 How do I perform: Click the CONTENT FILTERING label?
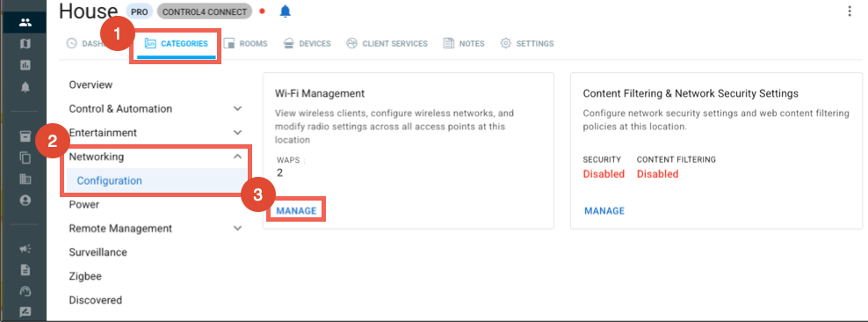tap(676, 159)
